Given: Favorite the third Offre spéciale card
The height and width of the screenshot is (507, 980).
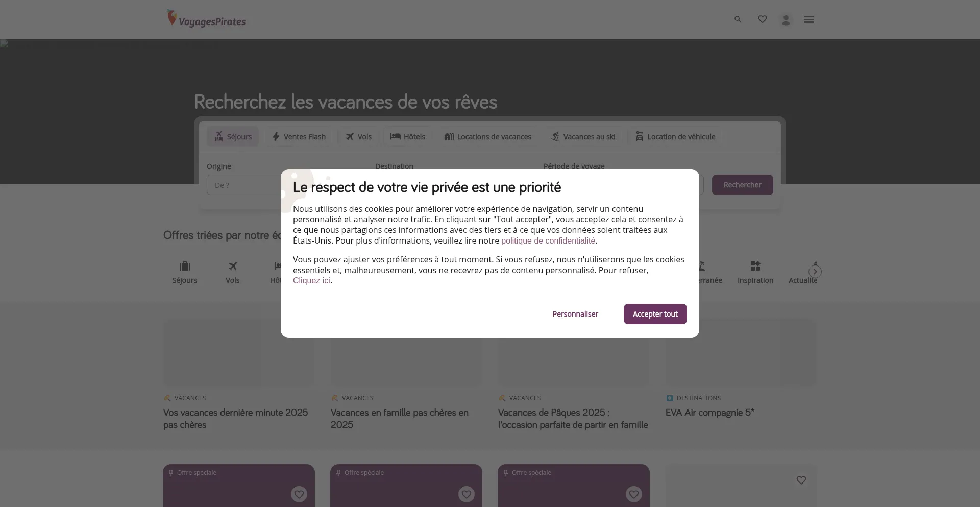Looking at the screenshot, I should tap(634, 494).
